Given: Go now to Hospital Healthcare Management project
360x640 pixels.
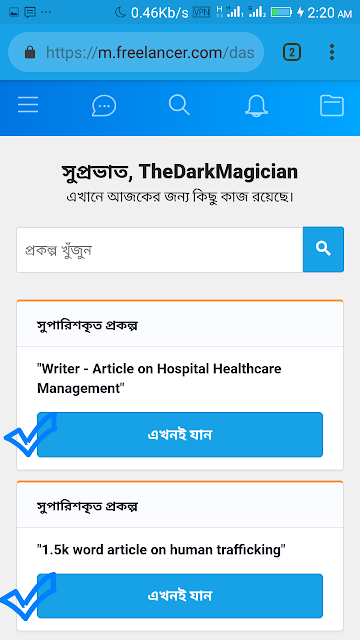Looking at the screenshot, I should pyautogui.click(x=180, y=435).
